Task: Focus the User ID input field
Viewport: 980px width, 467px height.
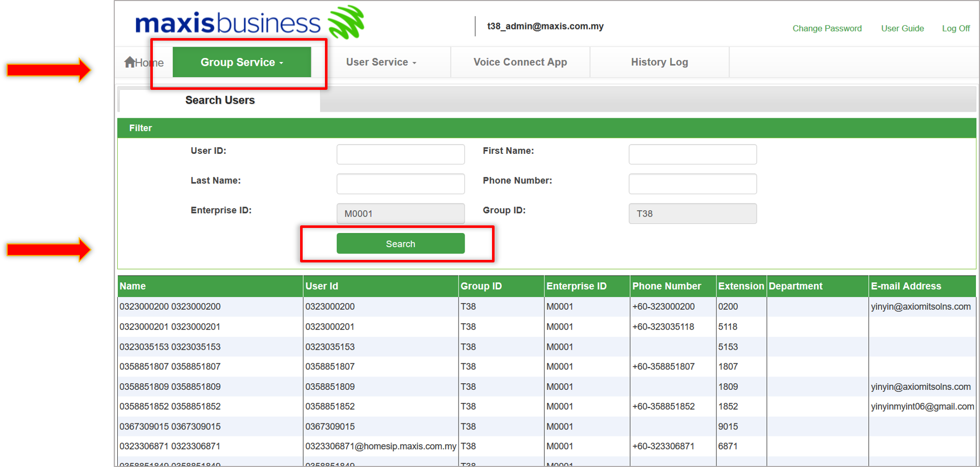Action: [400, 154]
